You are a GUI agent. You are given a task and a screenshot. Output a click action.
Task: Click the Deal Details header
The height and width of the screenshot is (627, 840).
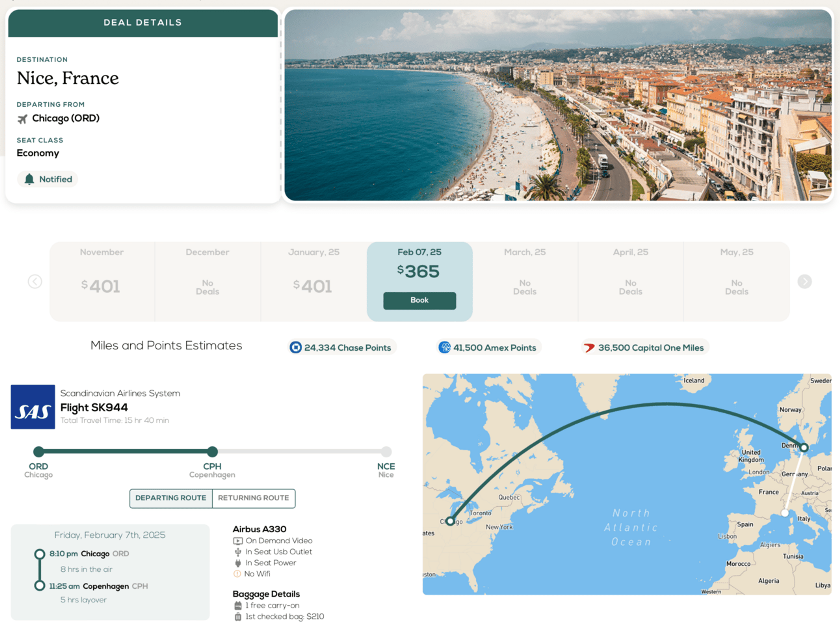(143, 23)
